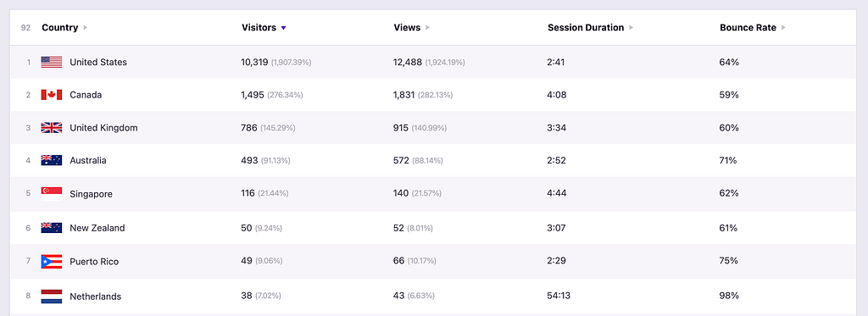Select the Netherlands country name

coord(95,297)
